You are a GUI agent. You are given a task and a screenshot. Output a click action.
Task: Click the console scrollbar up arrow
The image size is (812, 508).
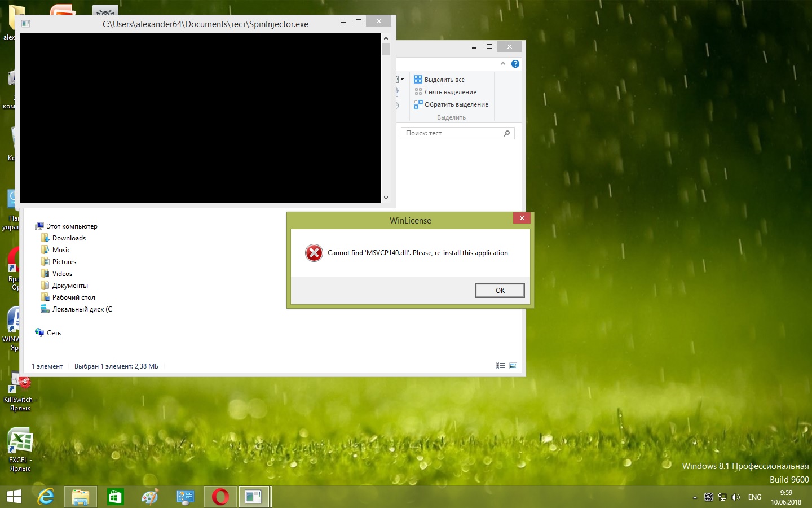386,38
